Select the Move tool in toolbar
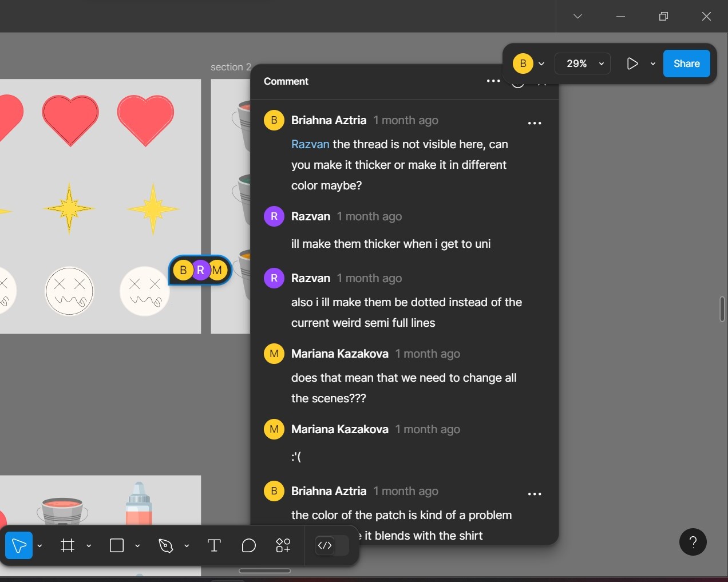This screenshot has height=582, width=728. [19, 545]
